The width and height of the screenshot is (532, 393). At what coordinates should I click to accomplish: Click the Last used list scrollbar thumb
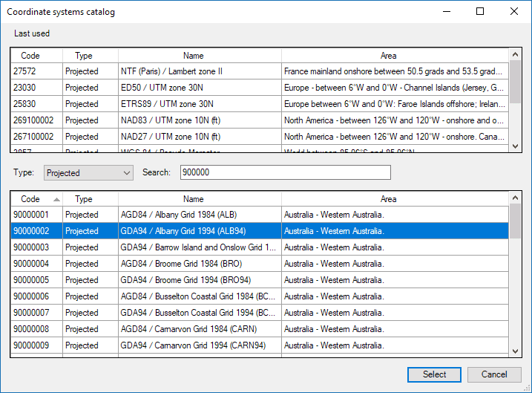(x=515, y=82)
